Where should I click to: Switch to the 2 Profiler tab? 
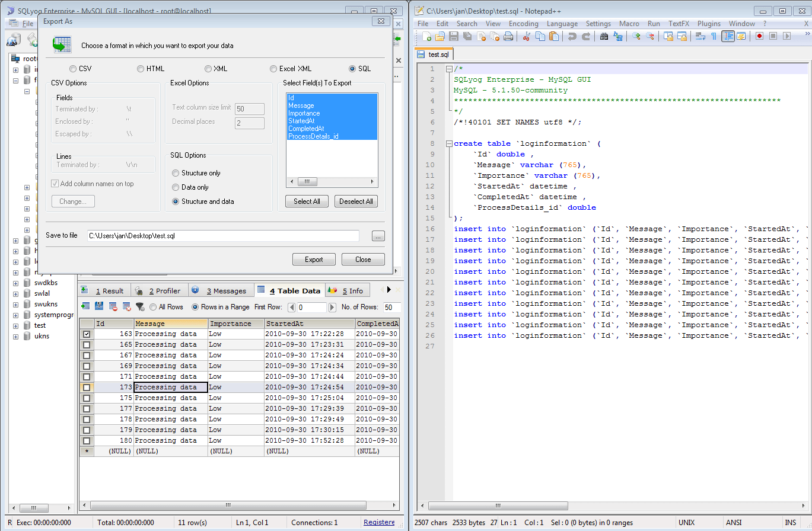tap(159, 290)
